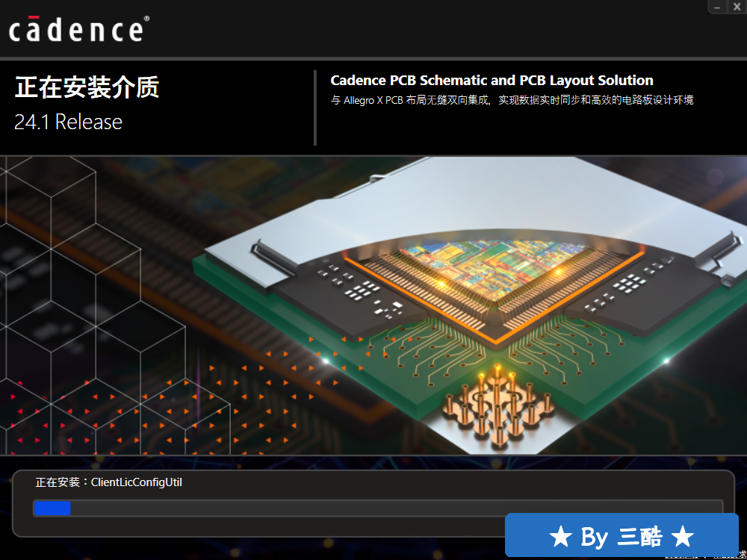Click the "Cadence PCB Schematic and PCB Layout Solution" title
Viewport: 747px width, 560px height.
(492, 81)
